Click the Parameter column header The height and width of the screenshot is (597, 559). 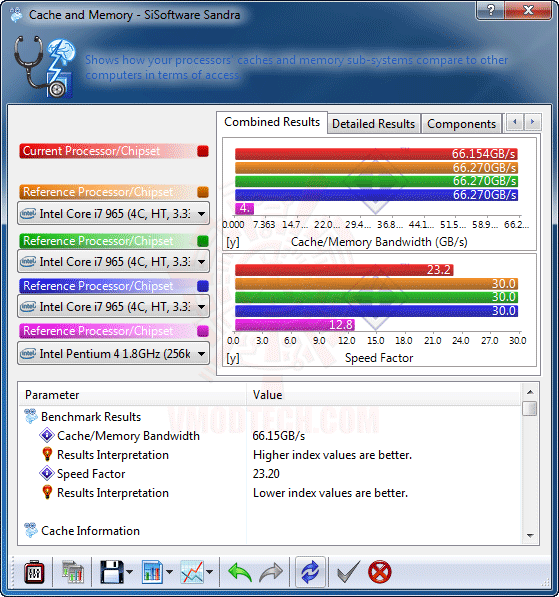(x=133, y=395)
